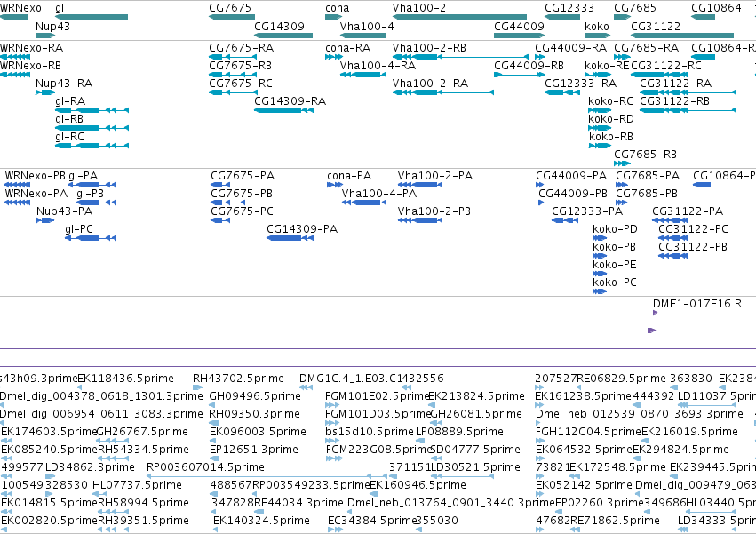Click the CG44009-RA transcript label
The image size is (756, 534).
click(x=571, y=48)
